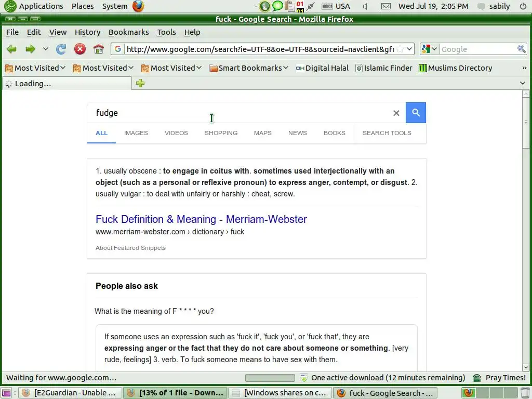The width and height of the screenshot is (532, 399).
Task: Click the network plug tray icon
Action: (311, 6)
